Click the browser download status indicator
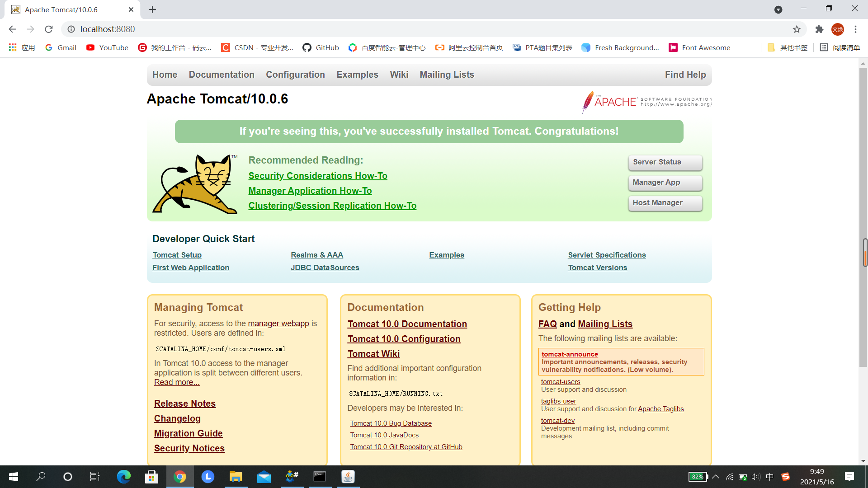Viewport: 868px width, 488px height. (778, 9)
